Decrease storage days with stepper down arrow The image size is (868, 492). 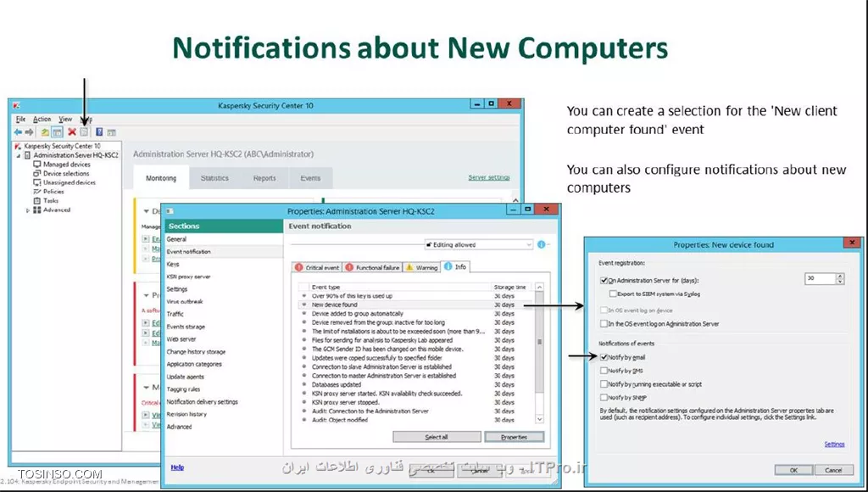tap(840, 282)
